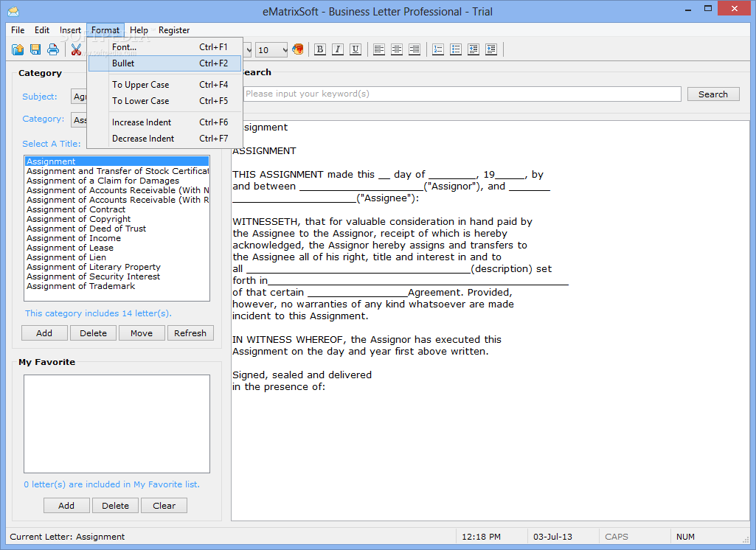Apply bulleted list icon in toolbar
756x550 pixels.
(x=456, y=49)
